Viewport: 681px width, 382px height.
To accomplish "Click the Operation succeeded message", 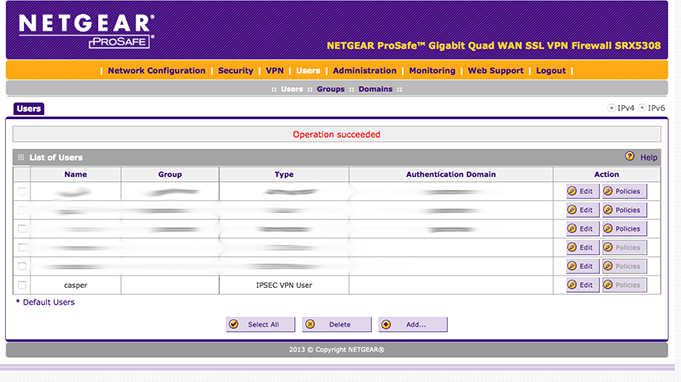I will 337,134.
